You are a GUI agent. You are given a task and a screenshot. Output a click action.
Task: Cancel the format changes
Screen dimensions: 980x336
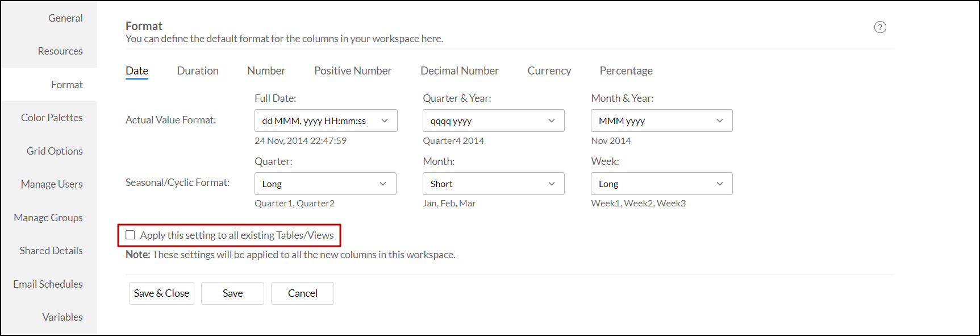[x=302, y=293]
